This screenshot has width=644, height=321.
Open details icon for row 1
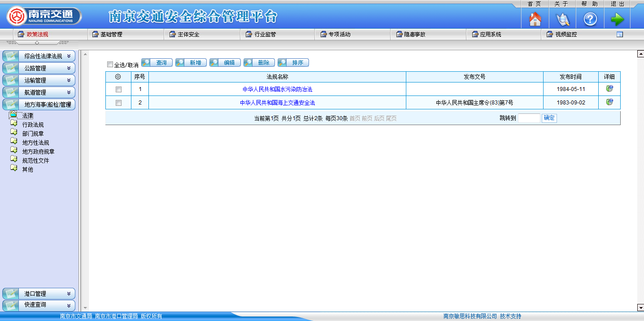pyautogui.click(x=609, y=89)
